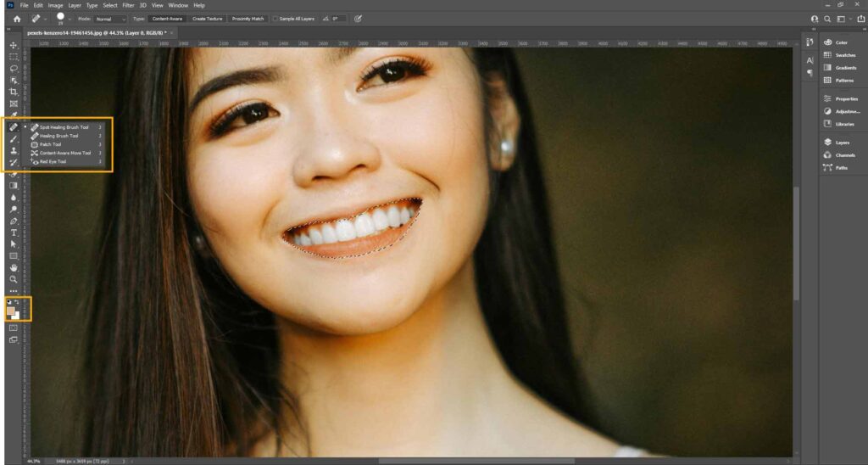Open the workspace switcher dropdown

[843, 19]
